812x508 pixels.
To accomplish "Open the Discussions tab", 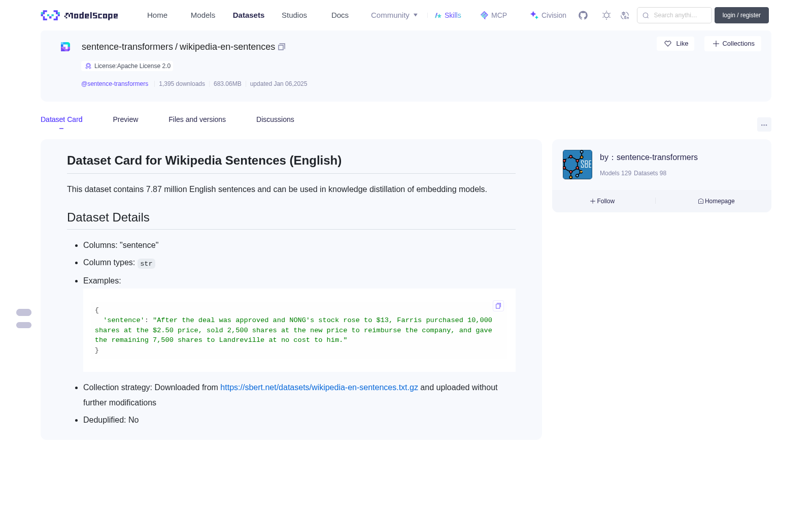I will click(x=275, y=119).
